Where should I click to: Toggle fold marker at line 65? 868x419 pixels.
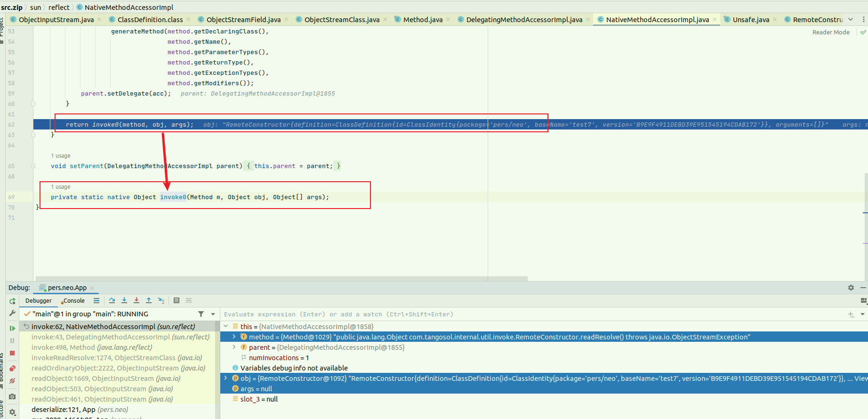[x=33, y=166]
